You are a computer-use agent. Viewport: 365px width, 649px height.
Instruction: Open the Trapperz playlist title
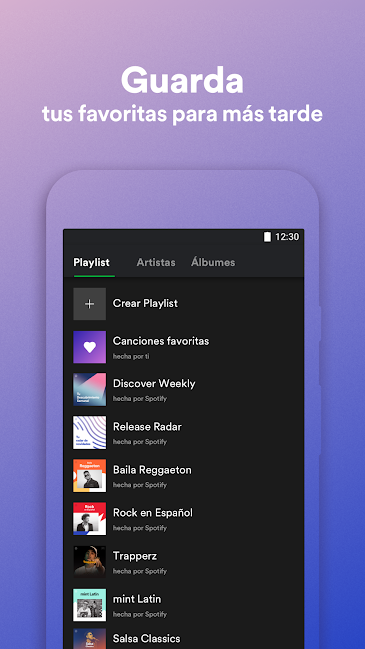[x=135, y=556]
